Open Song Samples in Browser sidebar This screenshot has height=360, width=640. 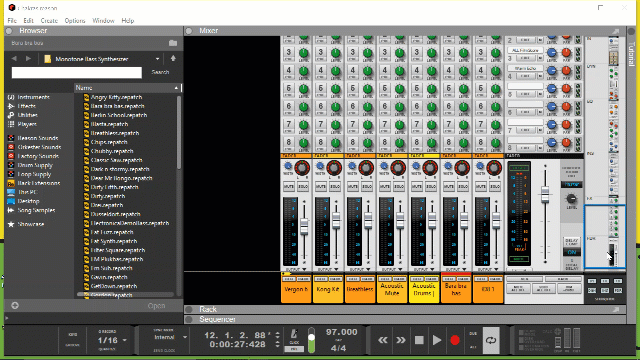pos(36,210)
